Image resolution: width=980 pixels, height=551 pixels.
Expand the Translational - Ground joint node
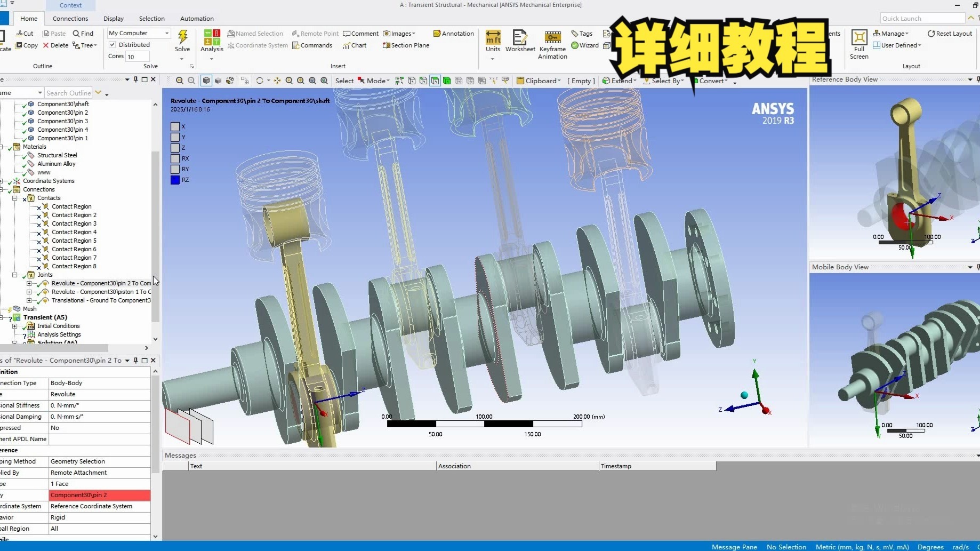[x=29, y=300]
